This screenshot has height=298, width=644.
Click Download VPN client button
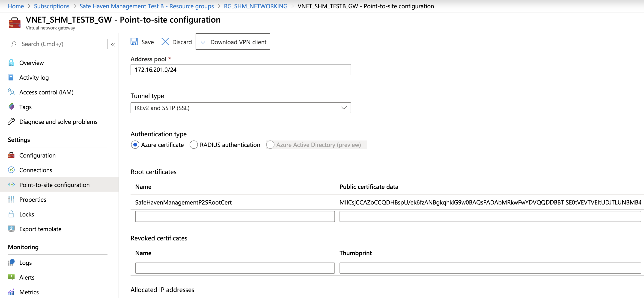[233, 42]
